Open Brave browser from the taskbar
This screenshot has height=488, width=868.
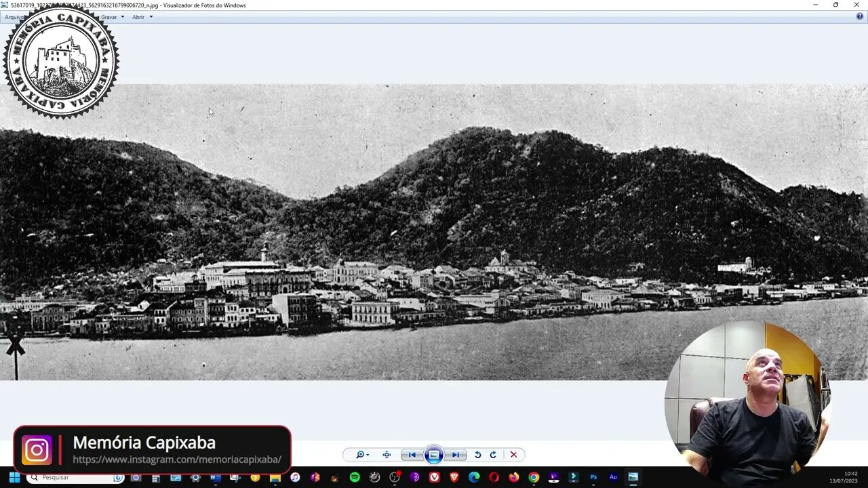coord(454,477)
